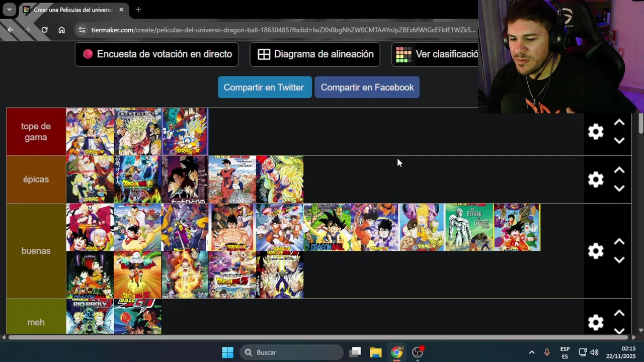The image size is (644, 362).
Task: Show hidden system tray icons
Action: pos(531,352)
